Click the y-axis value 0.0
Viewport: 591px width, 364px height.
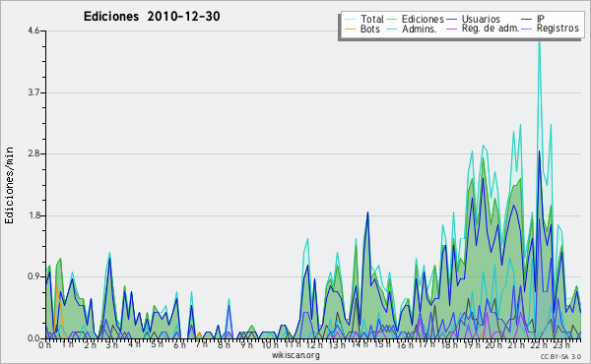33,338
